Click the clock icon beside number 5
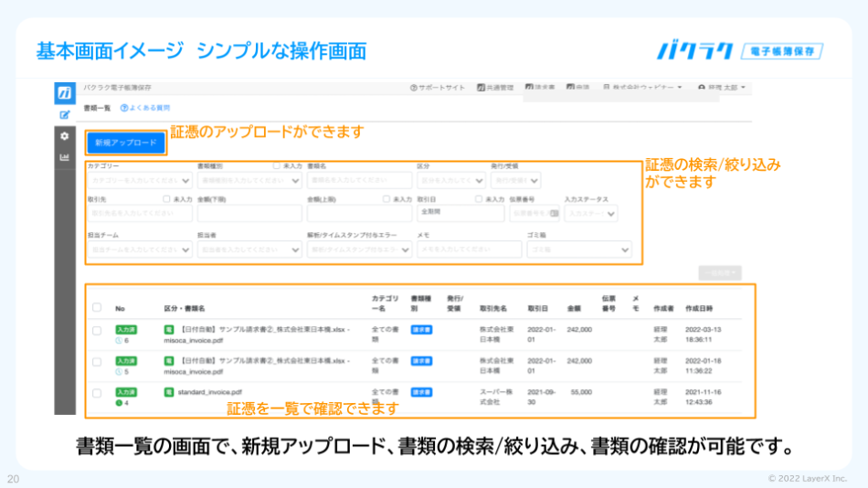 click(x=119, y=372)
